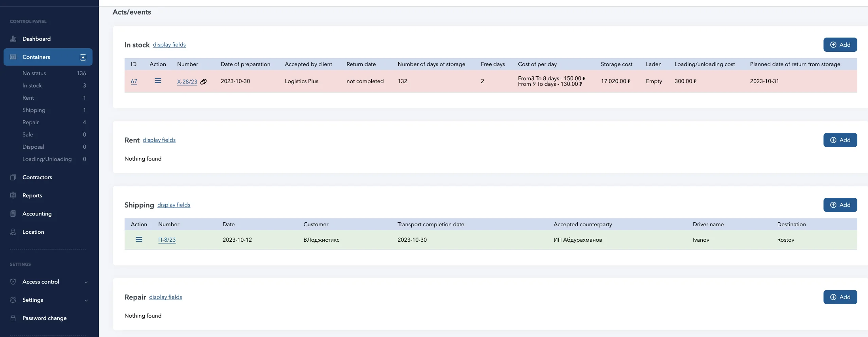The height and width of the screenshot is (337, 868).
Task: Click the plus icon beside Containers
Action: (83, 57)
